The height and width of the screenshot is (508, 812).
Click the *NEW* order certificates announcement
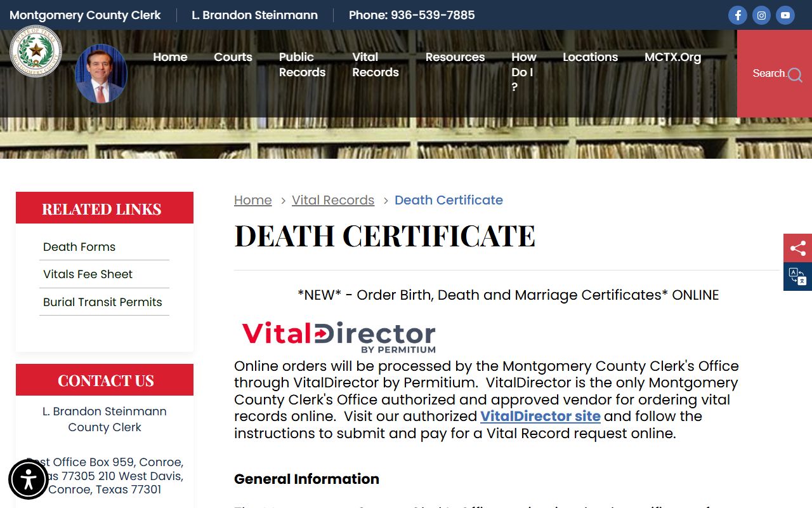[508, 295]
